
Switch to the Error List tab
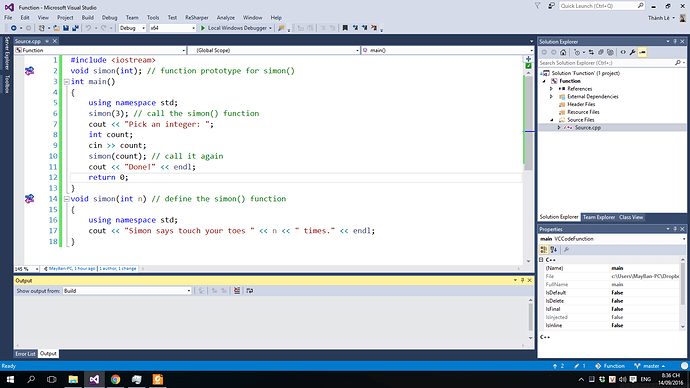pyautogui.click(x=25, y=354)
